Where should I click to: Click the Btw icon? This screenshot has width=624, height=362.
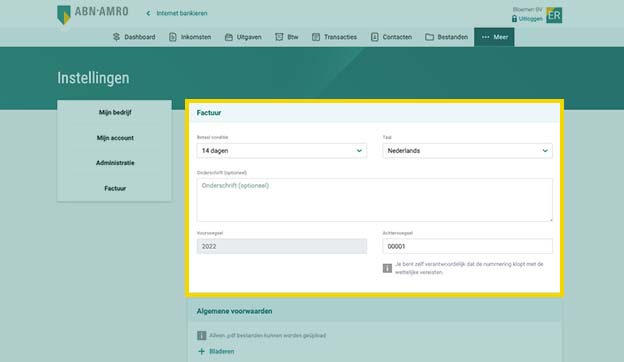[x=279, y=37]
